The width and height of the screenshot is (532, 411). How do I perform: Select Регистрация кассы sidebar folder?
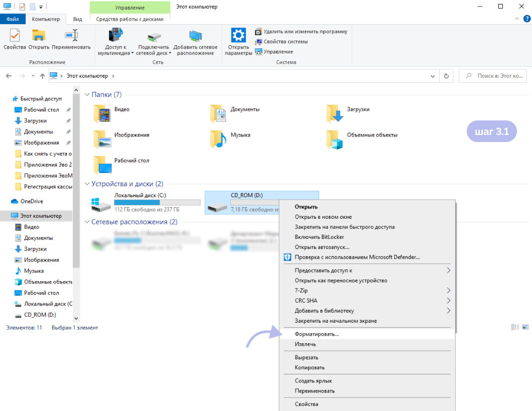click(44, 187)
